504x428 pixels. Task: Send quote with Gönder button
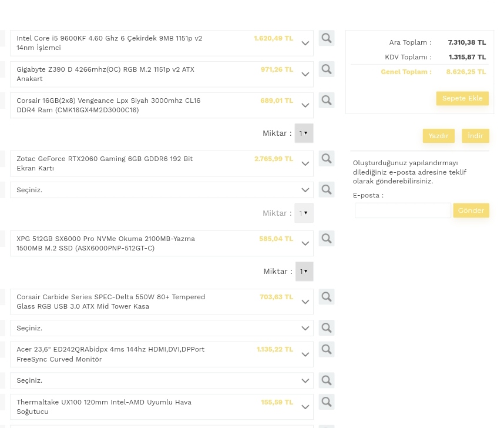click(x=471, y=210)
